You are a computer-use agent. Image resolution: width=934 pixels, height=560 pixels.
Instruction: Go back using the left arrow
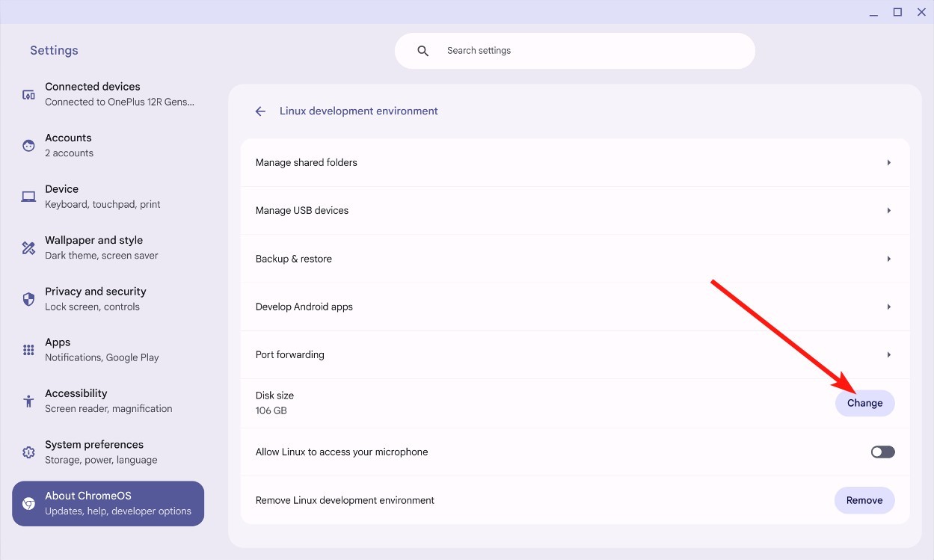[260, 111]
